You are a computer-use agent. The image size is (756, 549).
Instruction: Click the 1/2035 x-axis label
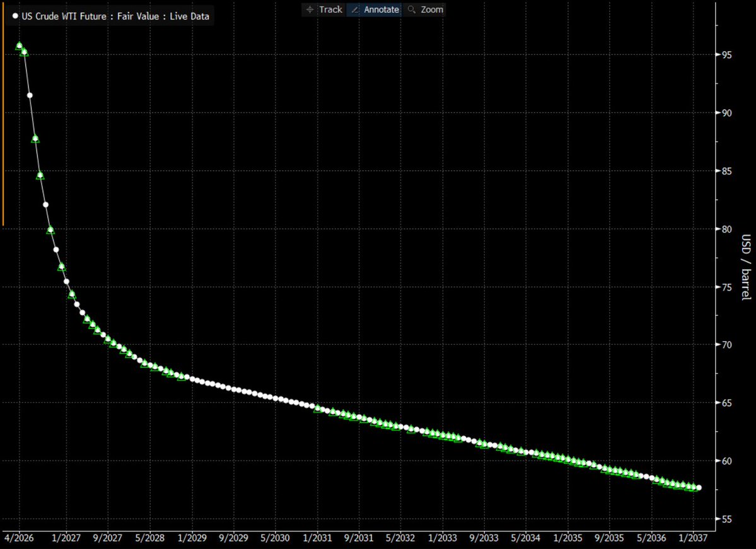[567, 538]
